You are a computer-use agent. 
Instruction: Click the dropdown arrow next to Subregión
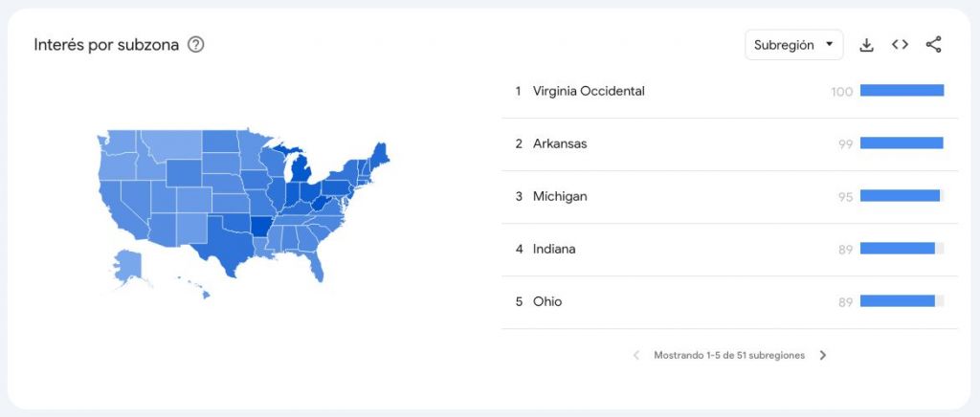click(x=830, y=44)
